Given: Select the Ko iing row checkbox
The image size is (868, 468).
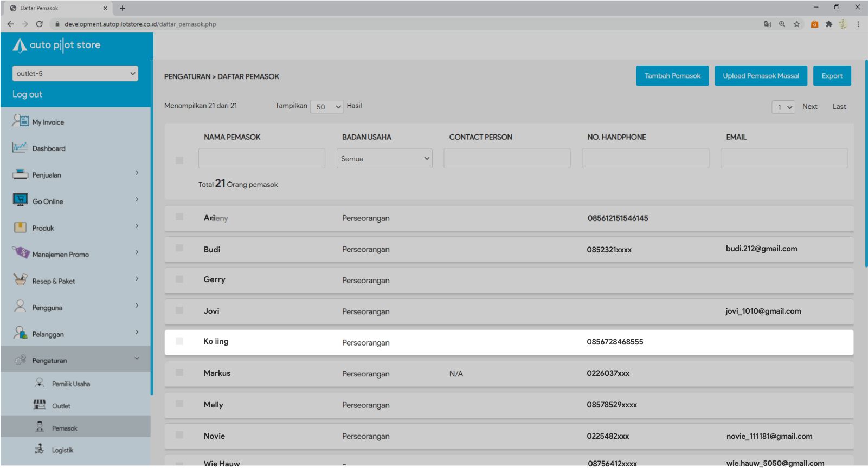Looking at the screenshot, I should pos(179,341).
